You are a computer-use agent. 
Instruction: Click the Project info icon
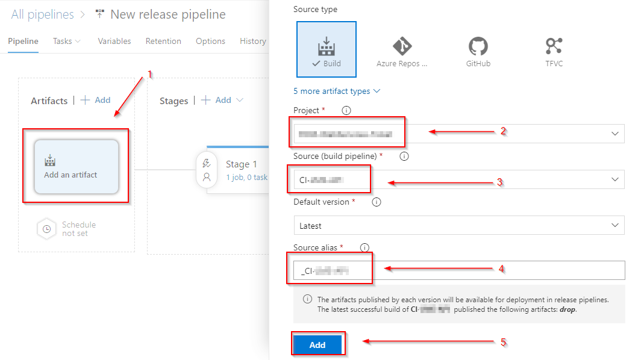pyautogui.click(x=346, y=111)
